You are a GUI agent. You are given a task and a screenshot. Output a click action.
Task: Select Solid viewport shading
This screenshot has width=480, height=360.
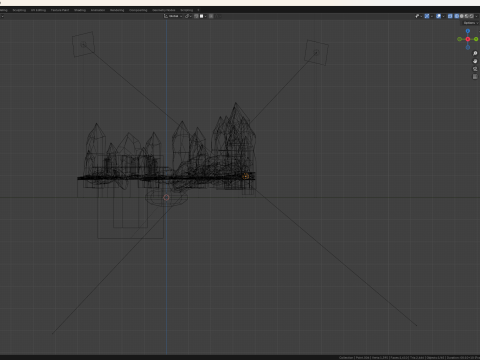(x=462, y=16)
